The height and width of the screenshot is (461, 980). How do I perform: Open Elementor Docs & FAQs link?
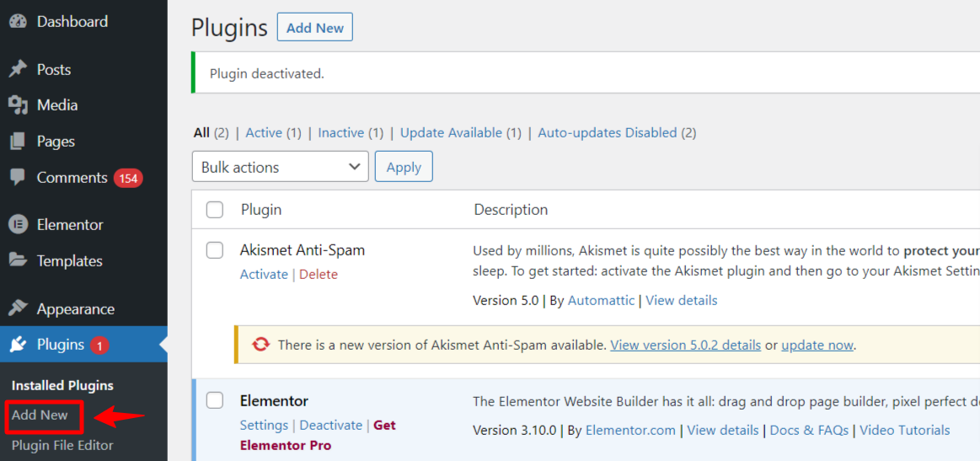pos(810,431)
